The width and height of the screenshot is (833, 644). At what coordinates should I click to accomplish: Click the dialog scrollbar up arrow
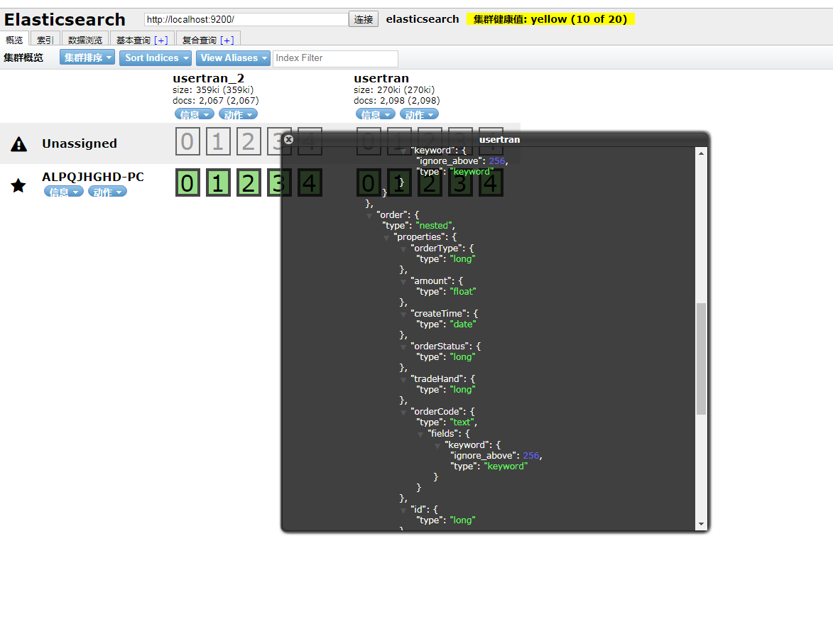tap(701, 153)
